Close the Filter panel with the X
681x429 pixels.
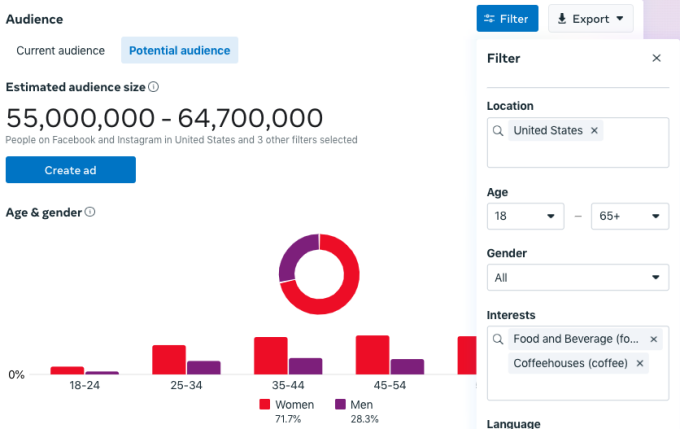(x=656, y=58)
